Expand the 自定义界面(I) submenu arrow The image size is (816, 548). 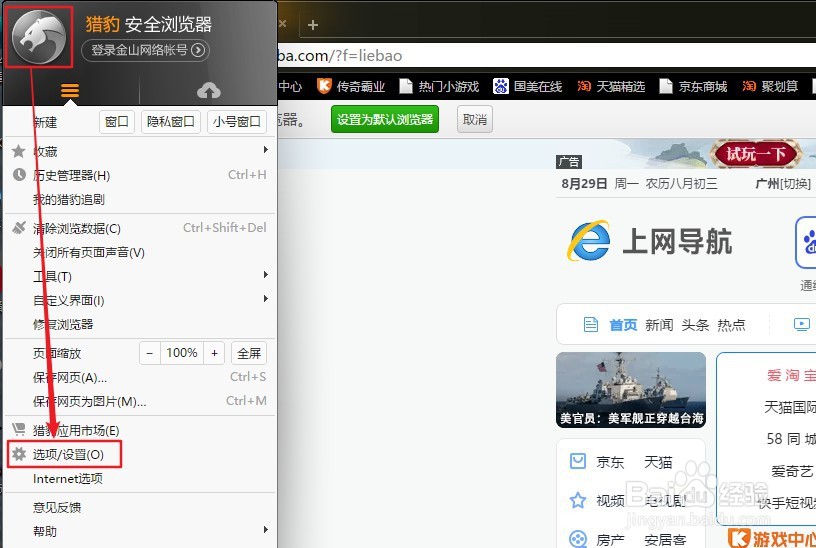click(265, 298)
